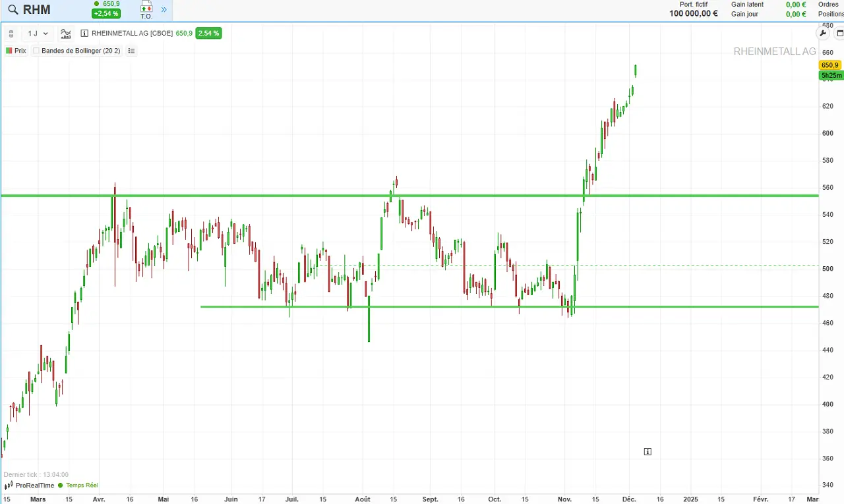Click the info marker icon below the chart
The height and width of the screenshot is (504, 844).
648,451
